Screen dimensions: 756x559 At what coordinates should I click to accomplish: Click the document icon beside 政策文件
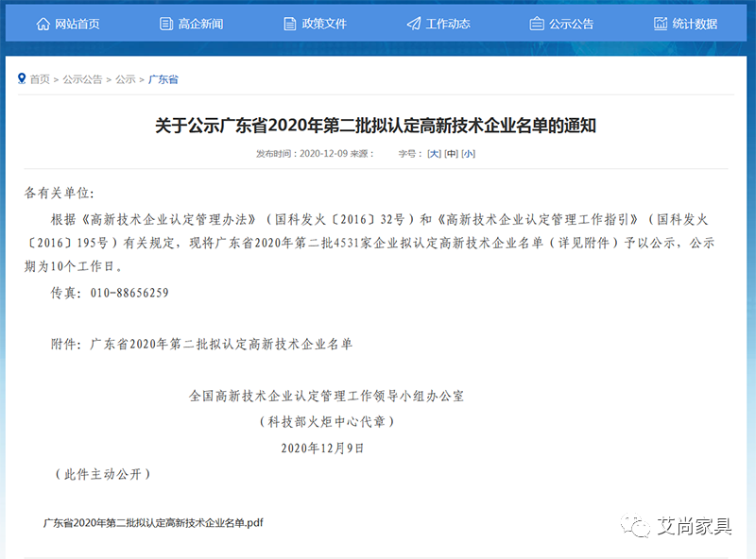[x=290, y=24]
